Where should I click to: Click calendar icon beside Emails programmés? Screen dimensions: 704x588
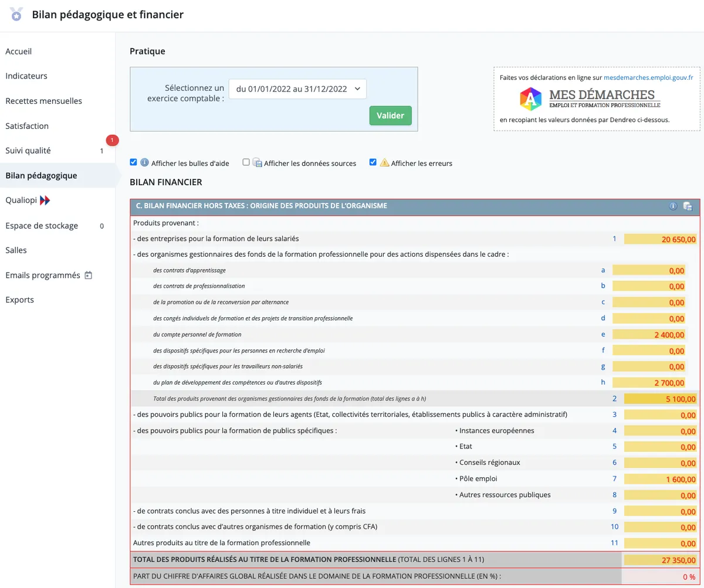coord(89,275)
